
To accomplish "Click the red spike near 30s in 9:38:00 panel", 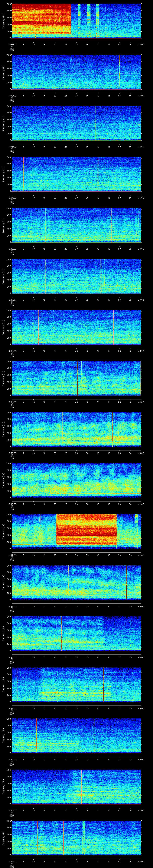I will coord(78,378).
